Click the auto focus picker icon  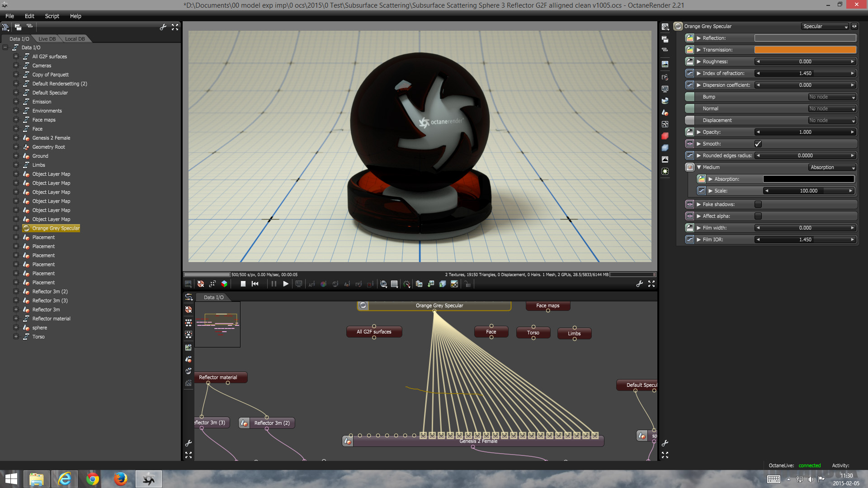[311, 284]
